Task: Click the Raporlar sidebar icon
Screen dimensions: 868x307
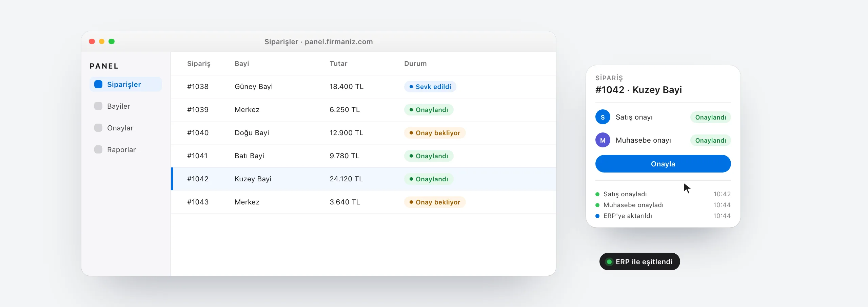Action: pyautogui.click(x=98, y=149)
